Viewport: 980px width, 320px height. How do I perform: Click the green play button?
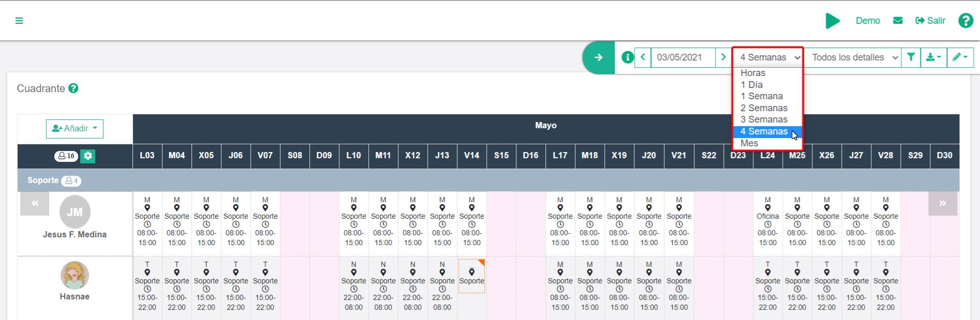832,21
